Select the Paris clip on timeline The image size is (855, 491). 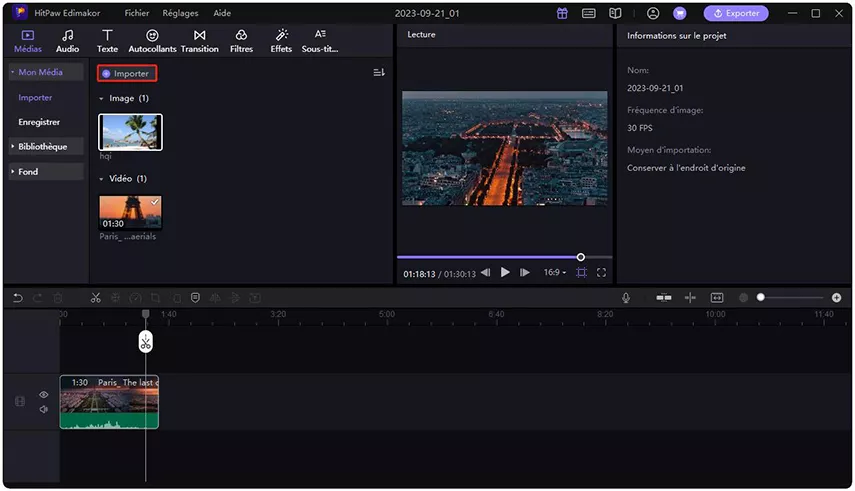click(109, 402)
